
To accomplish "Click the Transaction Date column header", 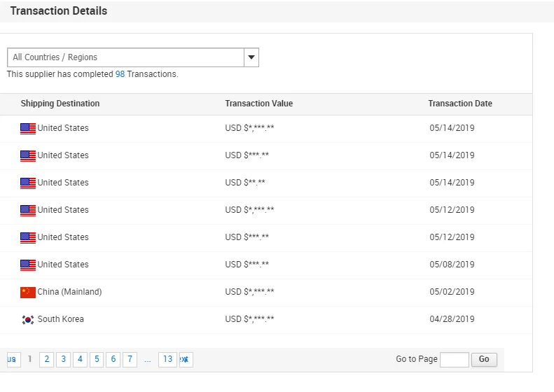I will [x=460, y=104].
